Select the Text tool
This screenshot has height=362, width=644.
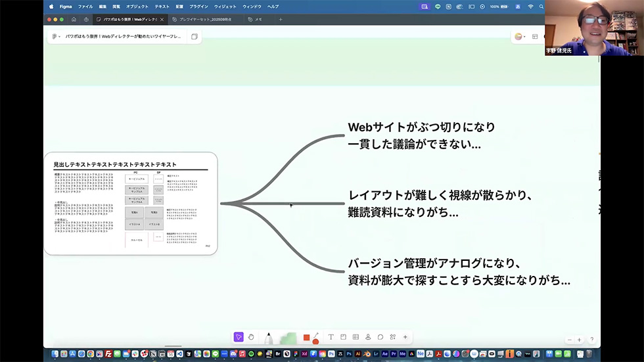pos(331,337)
